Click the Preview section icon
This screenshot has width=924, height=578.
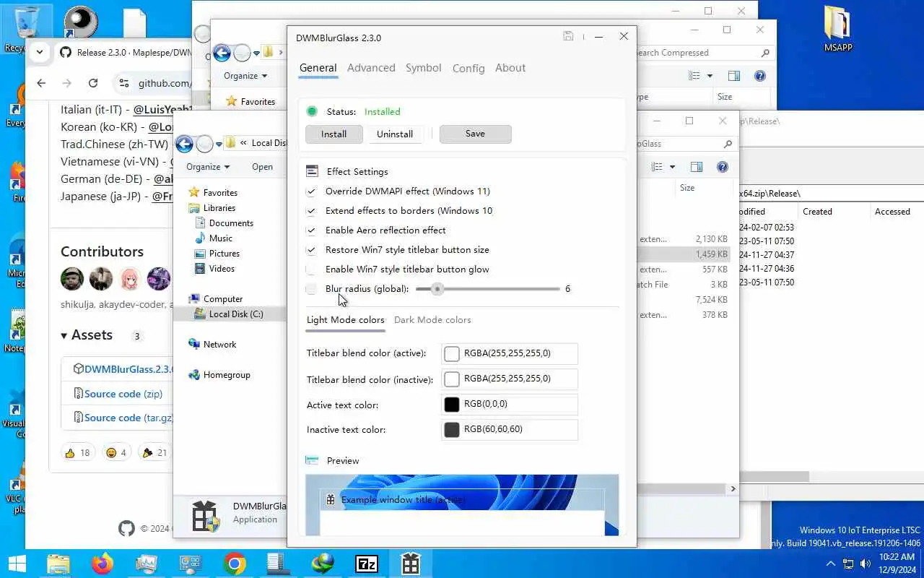tap(312, 460)
